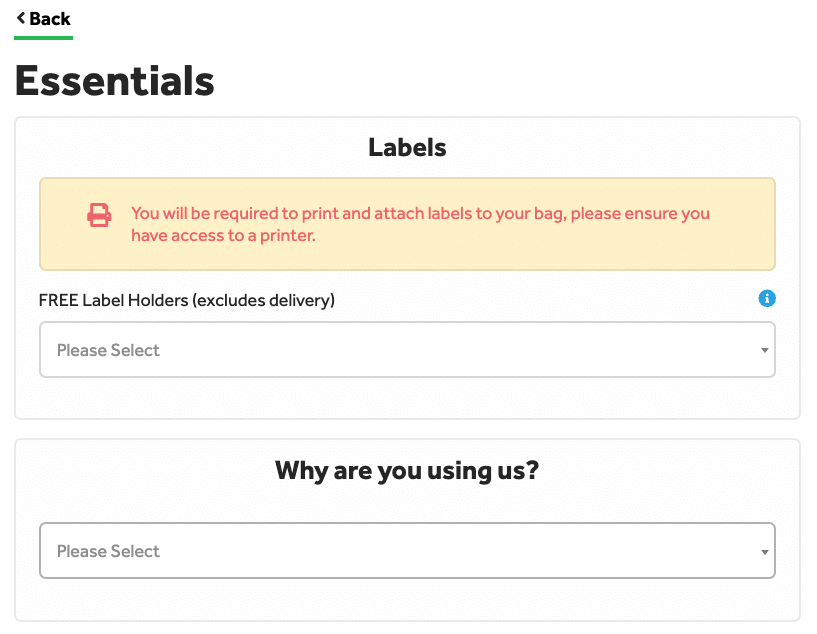Click 'have access to a printer' text line
The height and width of the screenshot is (634, 817).
(223, 235)
